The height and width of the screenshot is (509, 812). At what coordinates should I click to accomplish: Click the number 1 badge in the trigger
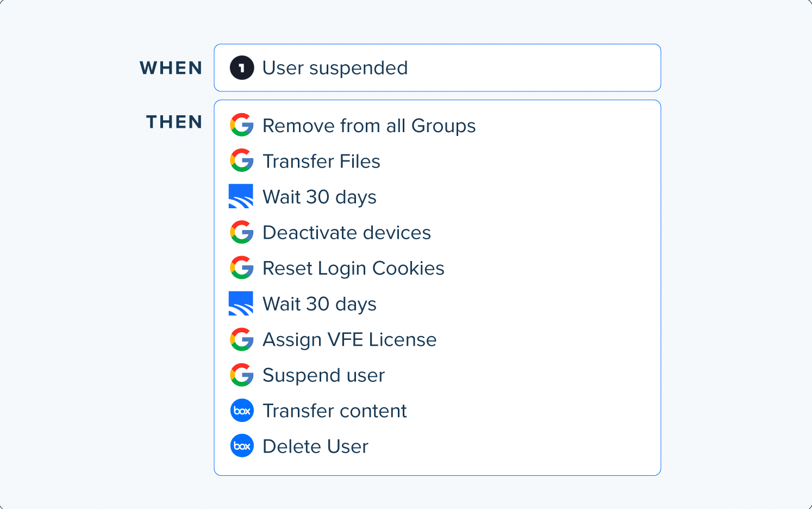click(242, 68)
